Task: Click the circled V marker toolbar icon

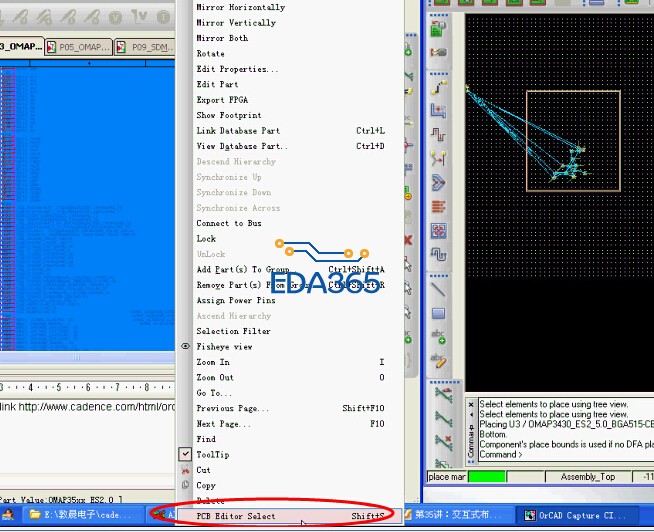Action: click(116, 17)
